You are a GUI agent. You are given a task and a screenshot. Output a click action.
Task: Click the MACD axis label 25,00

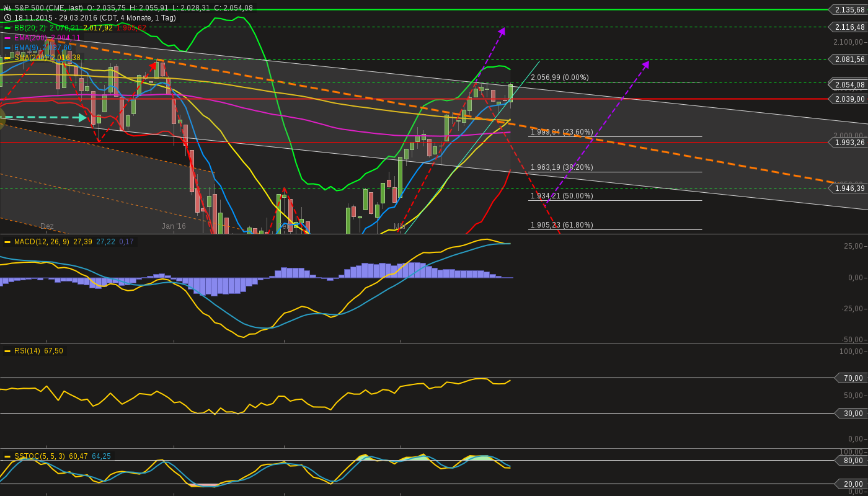point(853,246)
